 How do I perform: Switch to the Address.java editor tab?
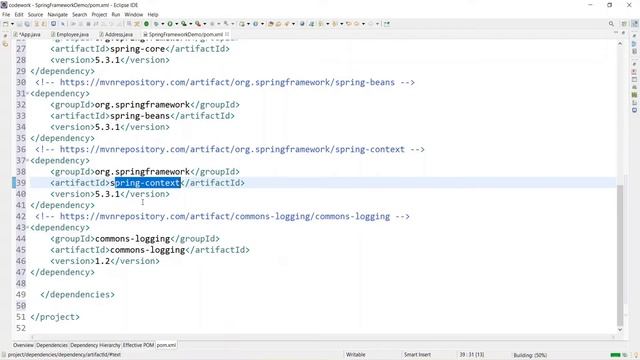pos(117,34)
